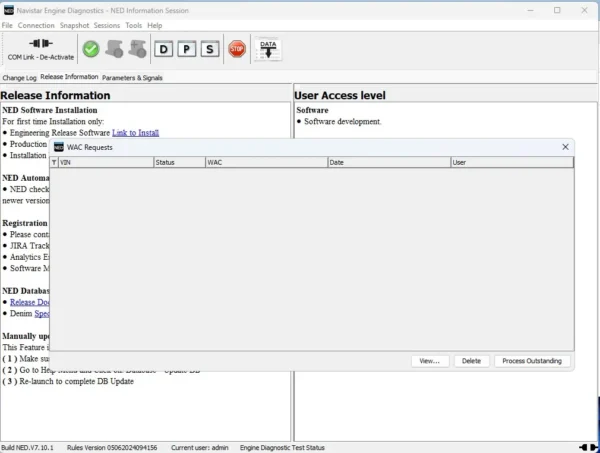Screen dimensions: 600x453
Task: Open the Spec link next to Denim
Action: (42, 313)
